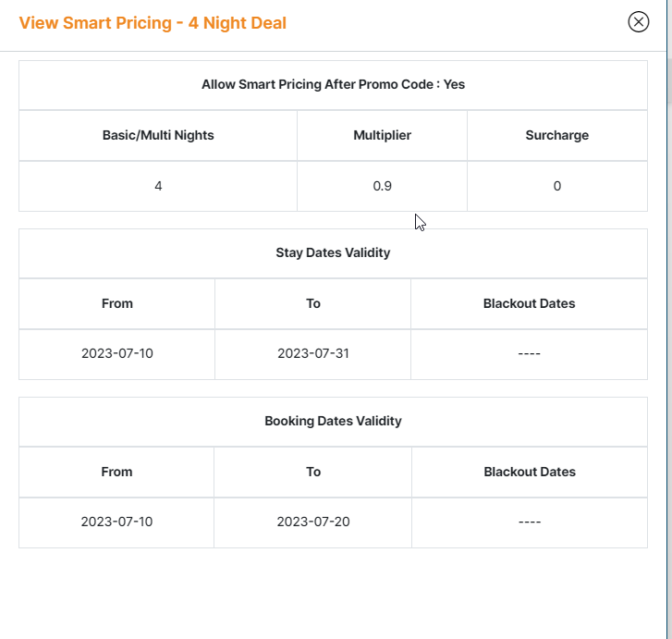The image size is (672, 639).
Task: Select the stay end date 2023-07-31
Action: click(x=313, y=354)
